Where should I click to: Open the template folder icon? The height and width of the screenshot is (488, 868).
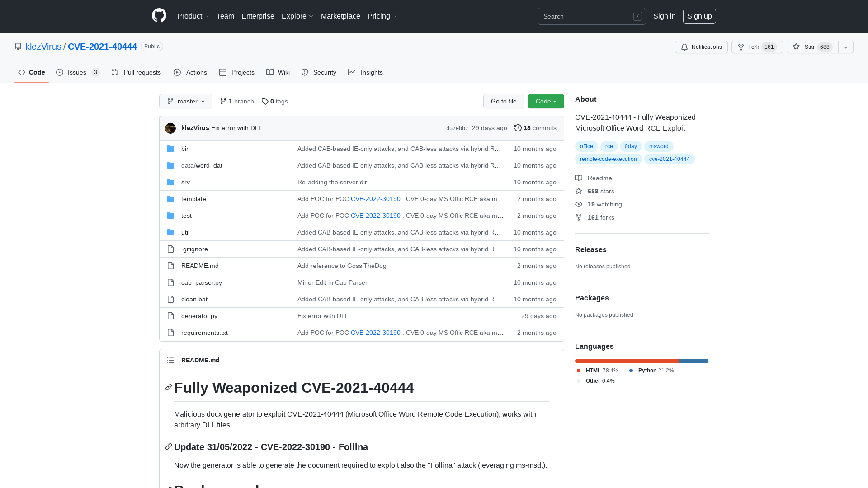(170, 199)
